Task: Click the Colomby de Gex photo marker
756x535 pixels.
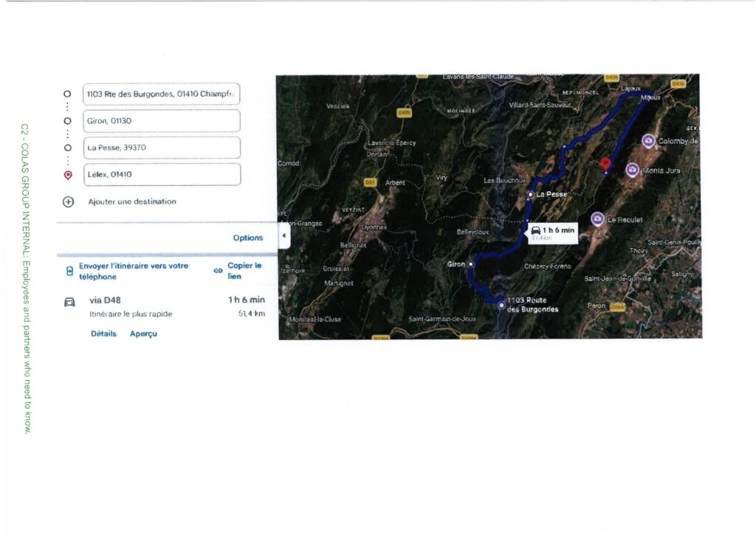Action: tap(648, 141)
